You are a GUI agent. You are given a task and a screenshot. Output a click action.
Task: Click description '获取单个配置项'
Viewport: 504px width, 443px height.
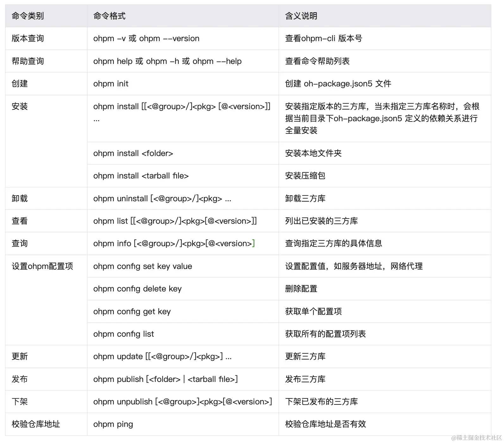[x=313, y=311]
